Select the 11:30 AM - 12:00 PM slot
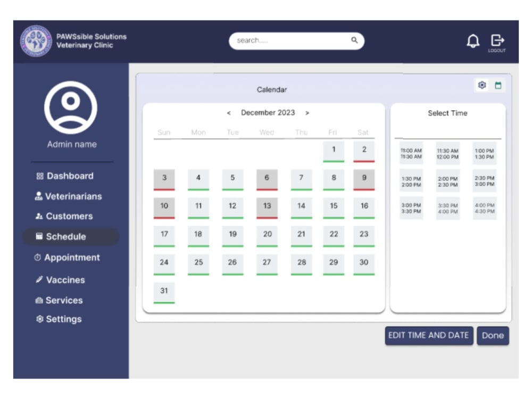Viewport: 532px width, 399px height. 447,153
